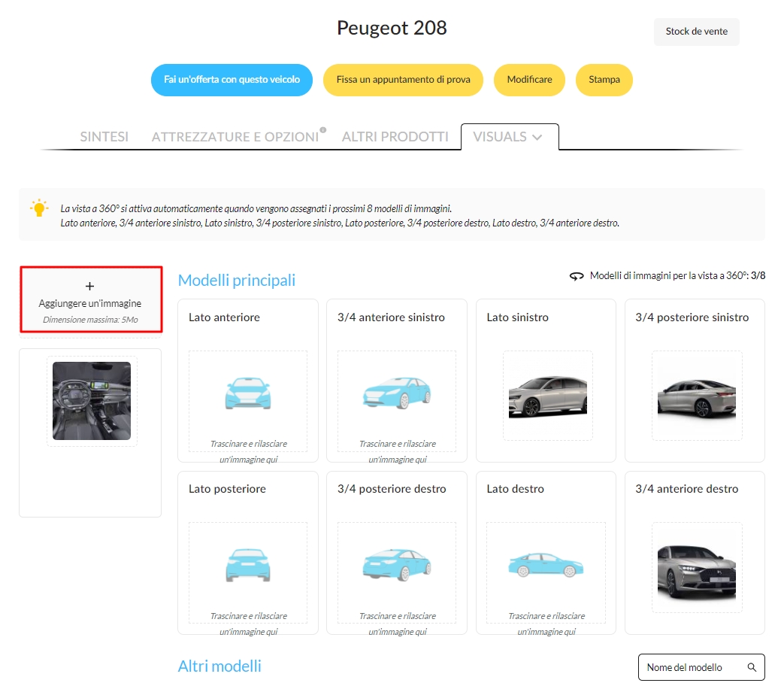This screenshot has height=686, width=784.
Task: Click the info dot beside ATTREZZATURE E OPZIONI
Action: point(323,130)
